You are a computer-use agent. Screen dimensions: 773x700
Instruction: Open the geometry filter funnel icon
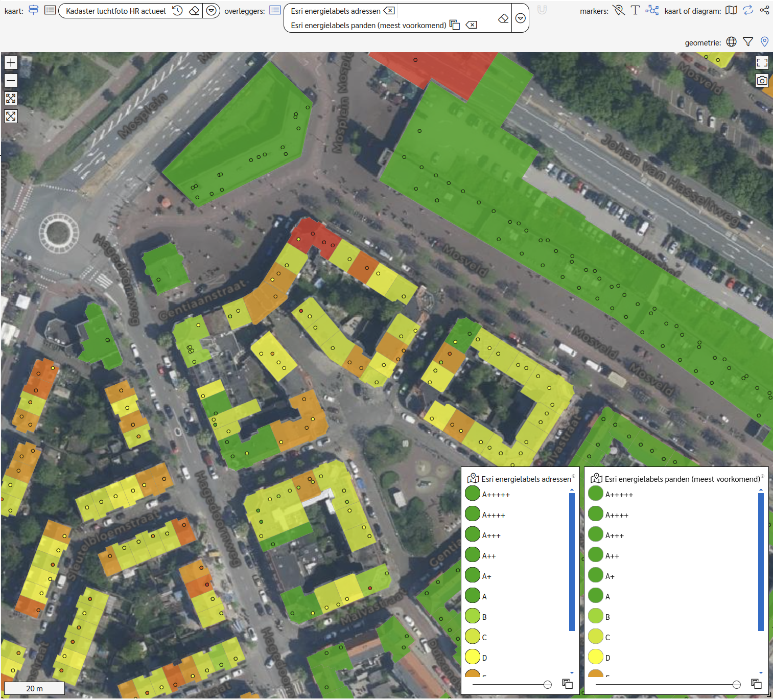tap(748, 42)
